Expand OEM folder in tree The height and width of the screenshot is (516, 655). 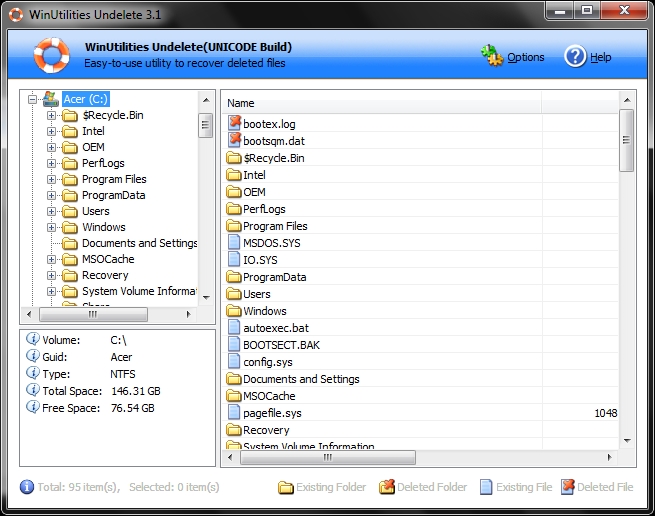51,147
